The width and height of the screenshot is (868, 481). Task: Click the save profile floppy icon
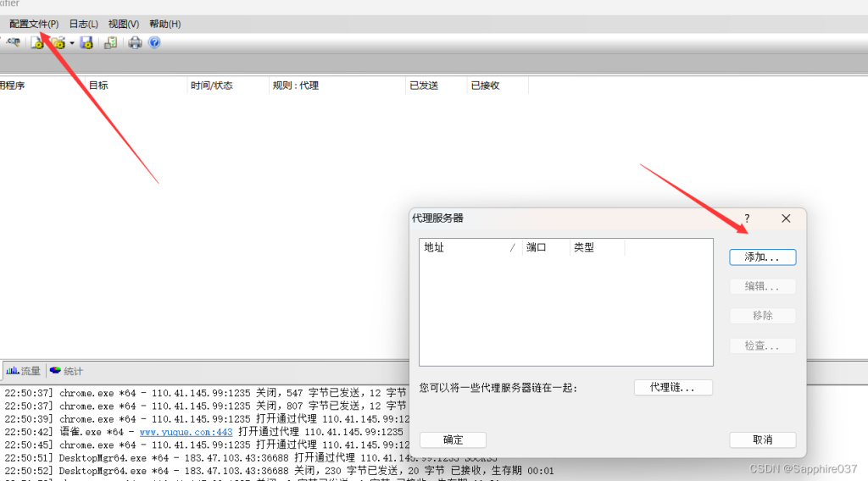click(x=86, y=42)
